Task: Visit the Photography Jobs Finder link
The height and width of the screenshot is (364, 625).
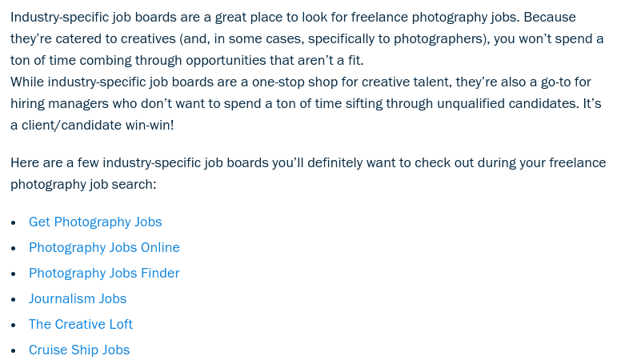Action: point(104,273)
